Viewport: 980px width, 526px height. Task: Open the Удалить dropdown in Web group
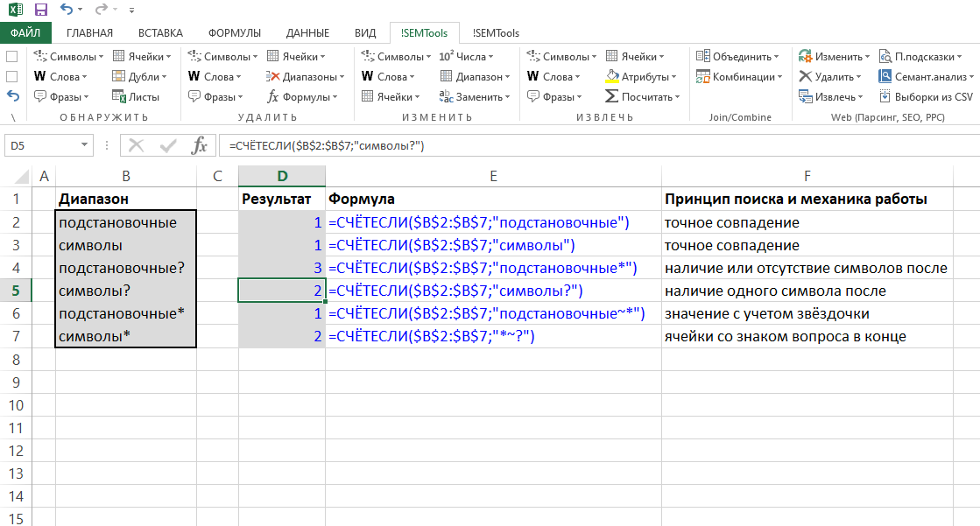830,76
